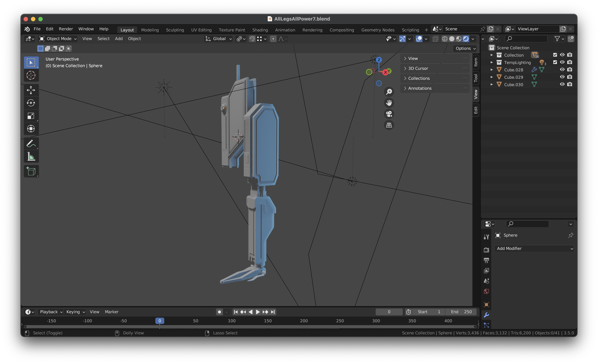598x364 pixels.
Task: Toggle camera view with camera icon
Action: pos(389,114)
